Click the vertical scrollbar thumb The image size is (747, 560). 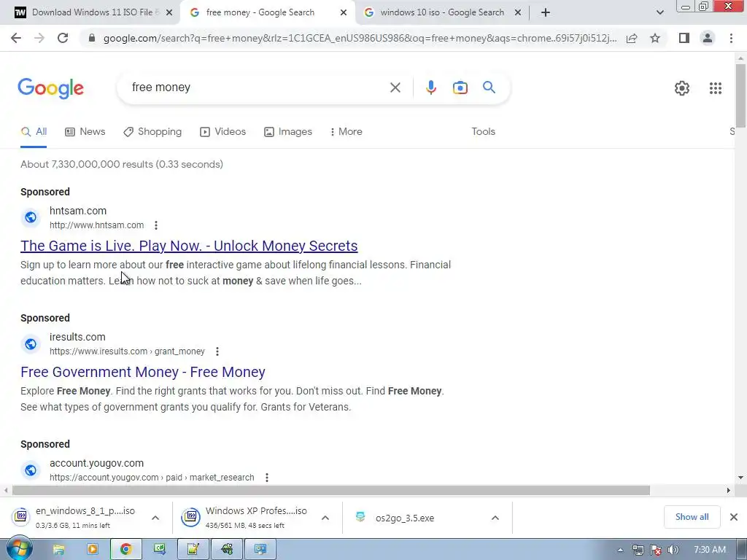[740, 96]
